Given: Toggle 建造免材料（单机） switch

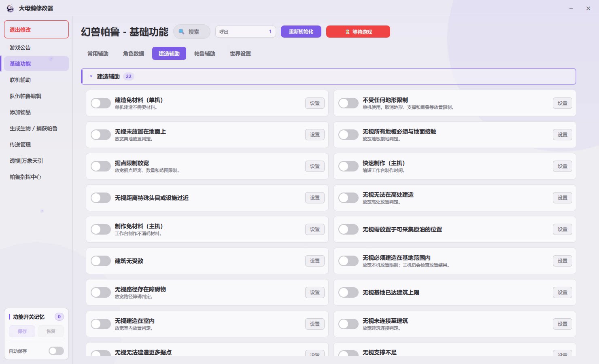Looking at the screenshot, I should tap(101, 103).
